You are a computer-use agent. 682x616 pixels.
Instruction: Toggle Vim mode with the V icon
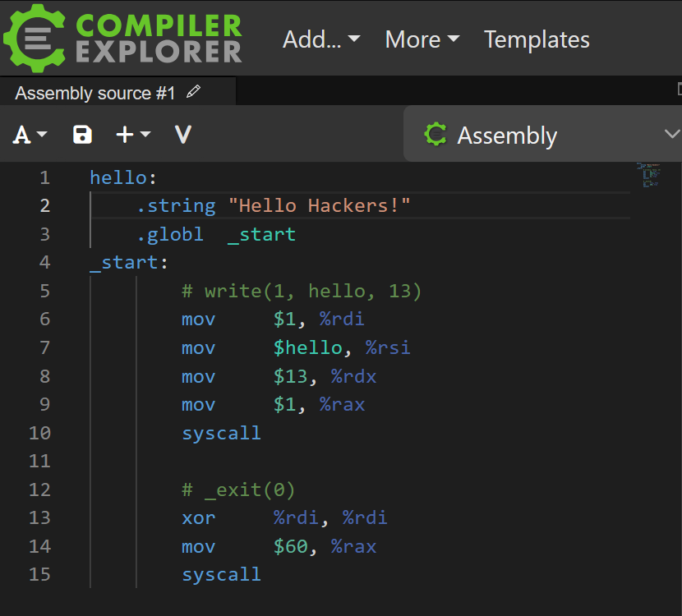coord(183,135)
